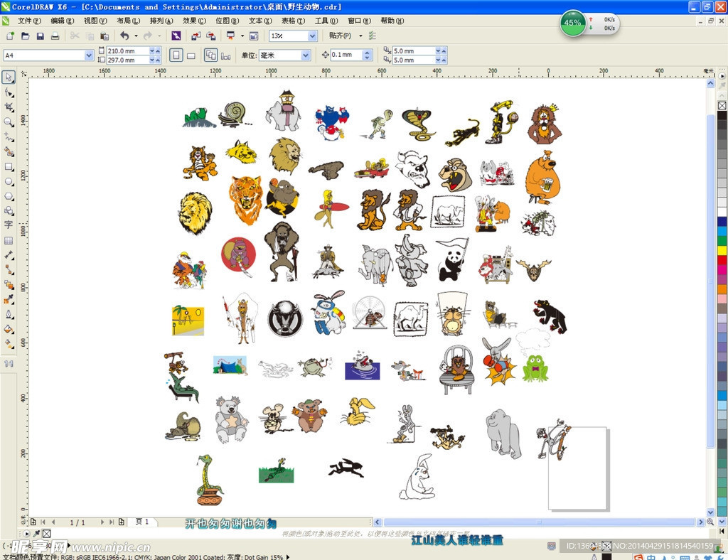Select the Smart fill tool

pos(9,151)
